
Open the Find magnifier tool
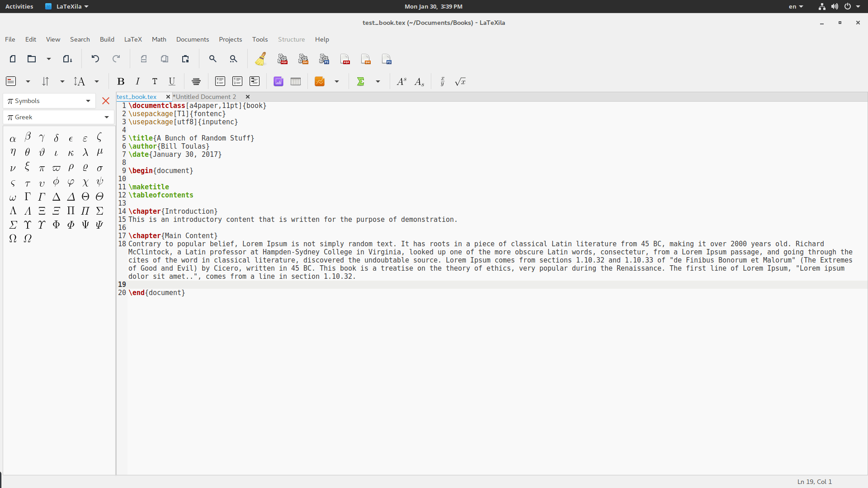212,59
